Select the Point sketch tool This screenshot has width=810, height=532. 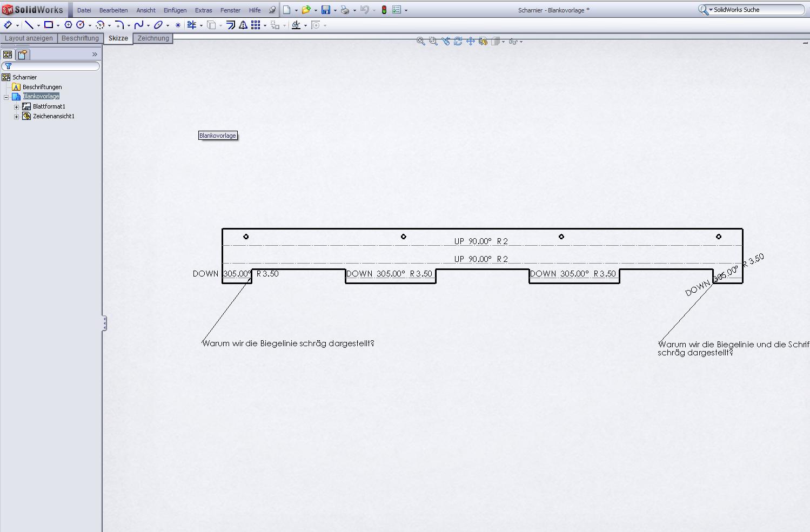tap(178, 25)
